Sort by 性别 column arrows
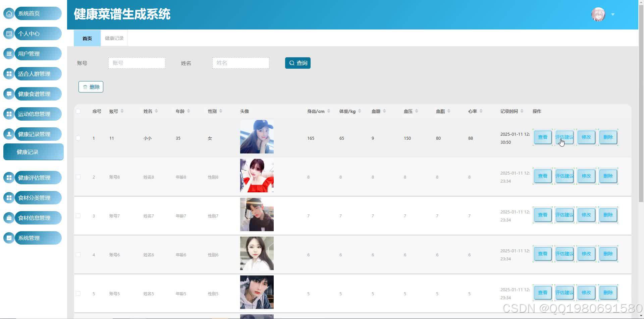 coord(221,111)
